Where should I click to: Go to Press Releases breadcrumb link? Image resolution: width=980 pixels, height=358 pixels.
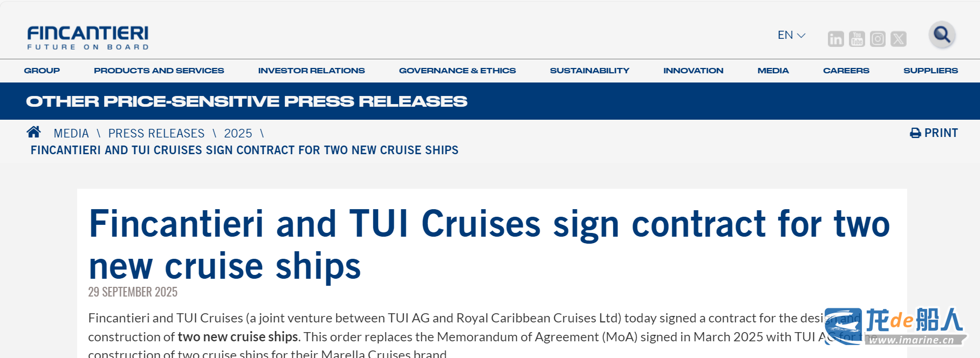tap(156, 133)
